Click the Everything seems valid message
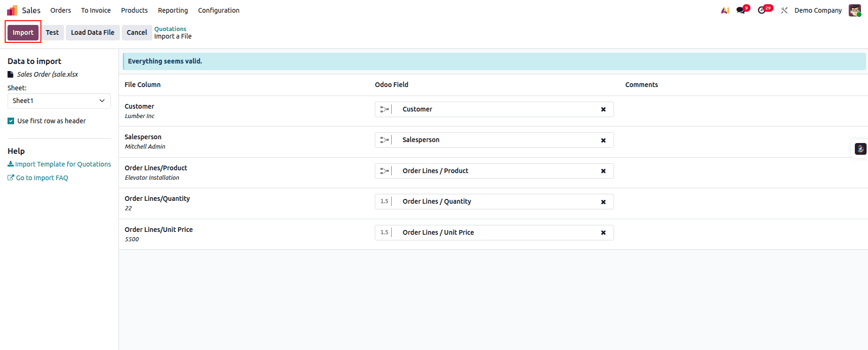Image resolution: width=868 pixels, height=350 pixels. (165, 61)
